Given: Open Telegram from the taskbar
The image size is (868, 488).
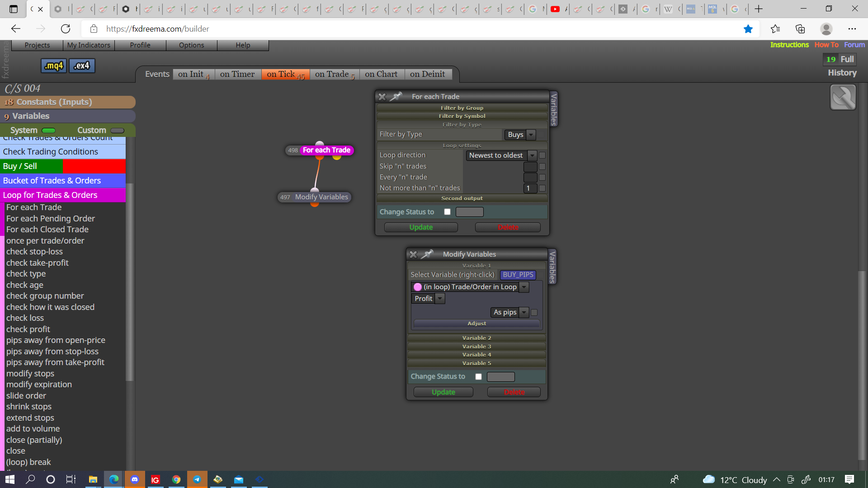Looking at the screenshot, I should (197, 479).
